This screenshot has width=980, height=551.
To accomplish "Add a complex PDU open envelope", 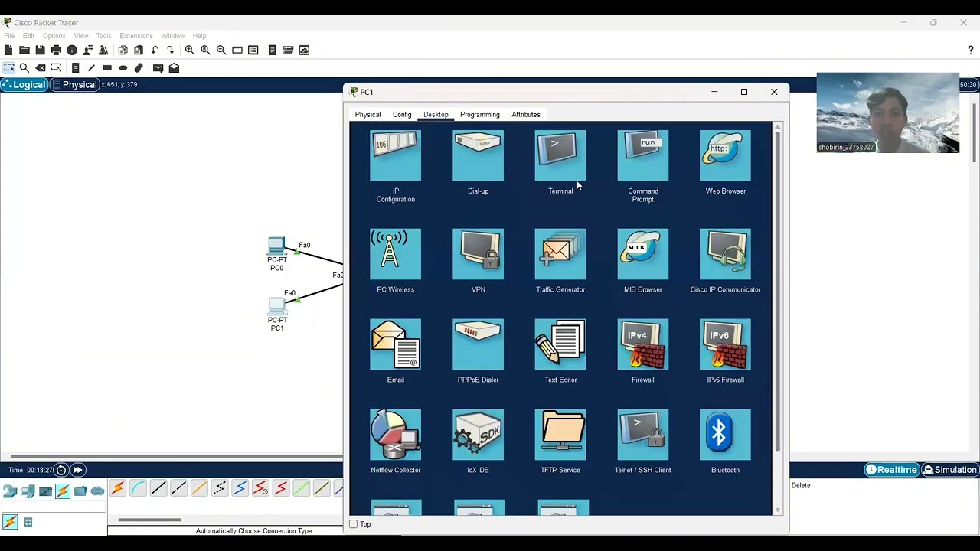I will 174,68.
